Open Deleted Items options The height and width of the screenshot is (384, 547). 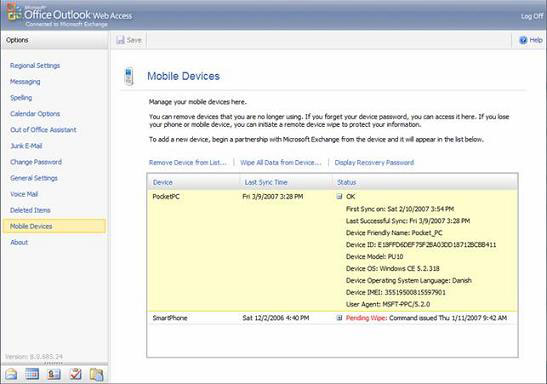pyautogui.click(x=30, y=210)
